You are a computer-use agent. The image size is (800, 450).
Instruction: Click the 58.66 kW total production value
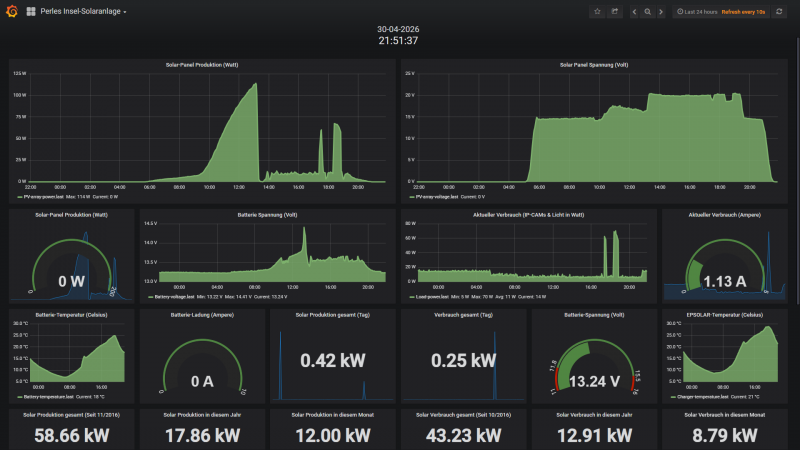click(x=71, y=435)
